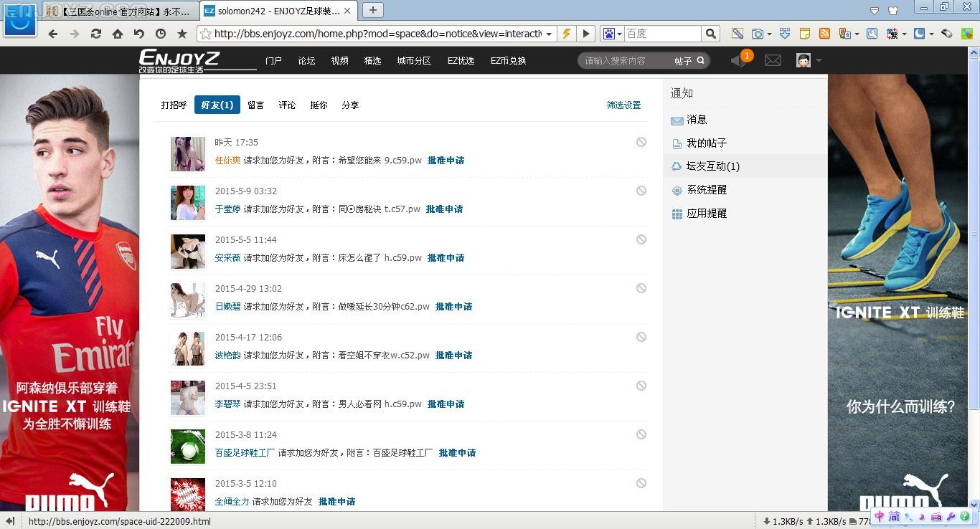Open the 帖子 search type selector
The height and width of the screenshot is (529, 980).
pos(683,62)
